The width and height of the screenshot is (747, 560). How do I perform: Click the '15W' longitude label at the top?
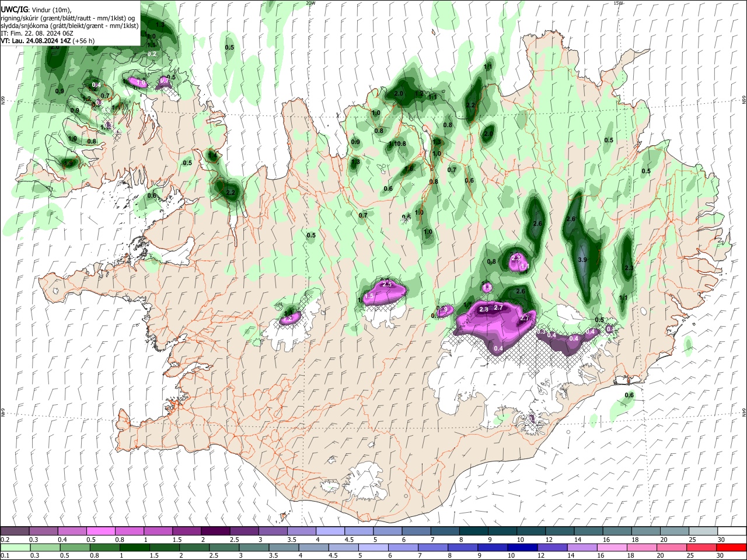[x=618, y=3]
